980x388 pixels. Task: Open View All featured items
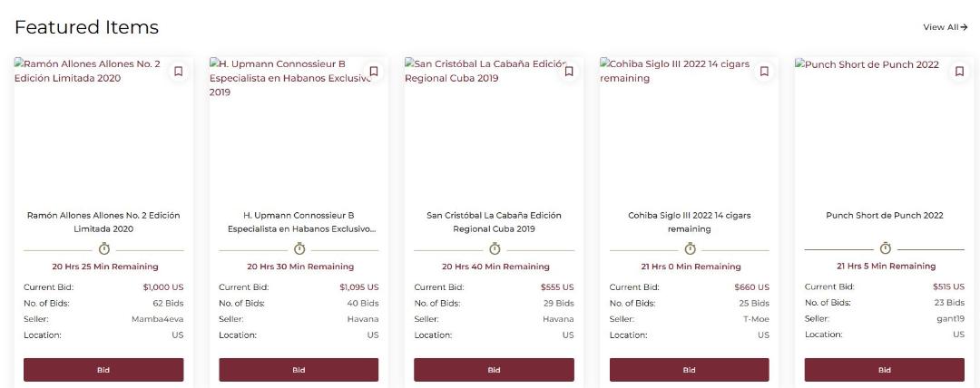(x=945, y=27)
